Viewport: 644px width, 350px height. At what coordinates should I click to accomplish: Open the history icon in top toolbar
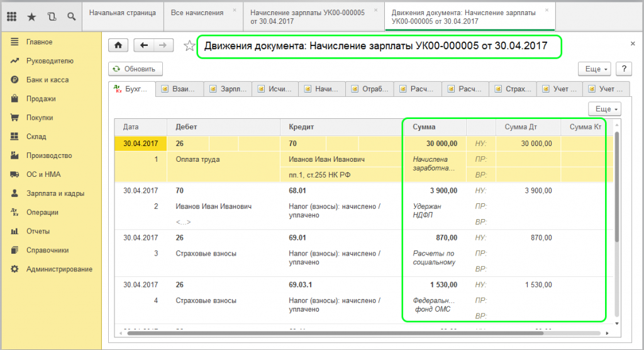tap(51, 16)
